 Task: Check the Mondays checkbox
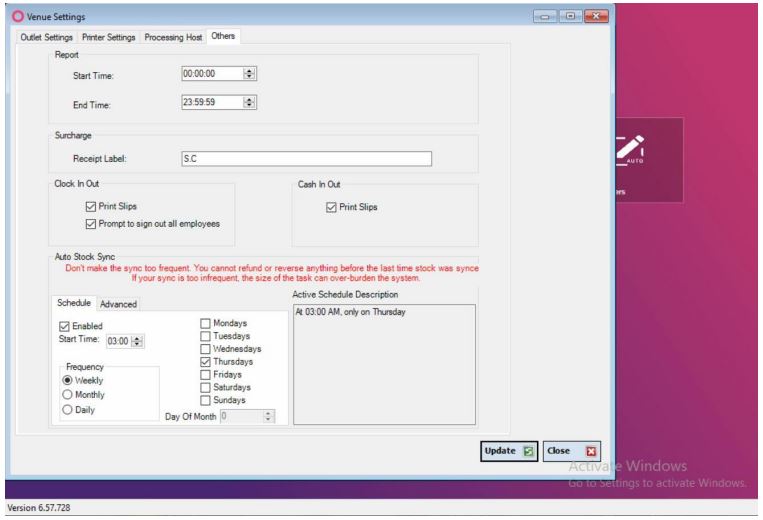(206, 323)
